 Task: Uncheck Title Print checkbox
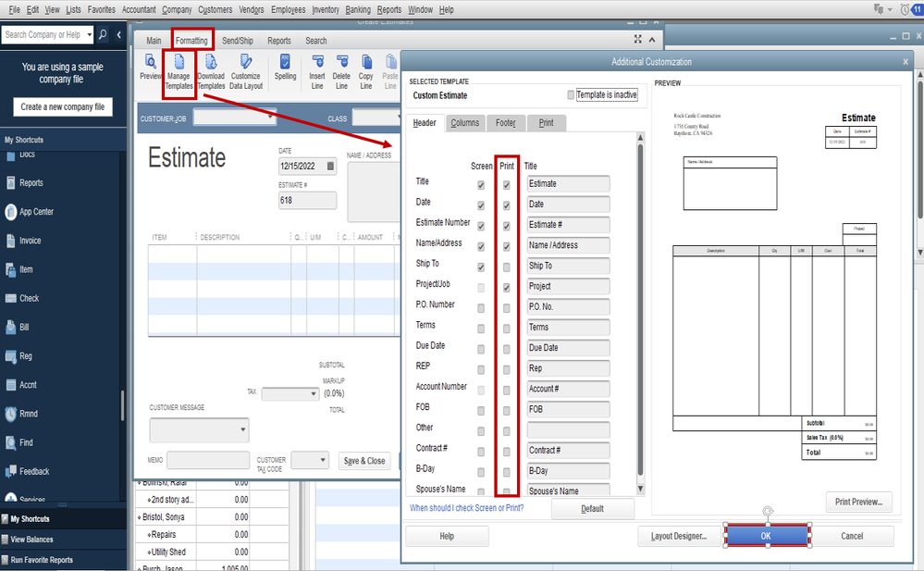tap(506, 185)
